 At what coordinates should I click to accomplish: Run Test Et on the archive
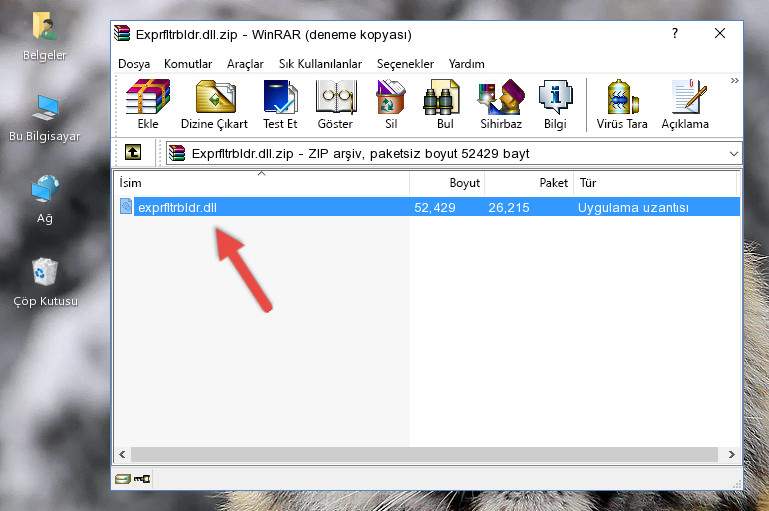280,104
